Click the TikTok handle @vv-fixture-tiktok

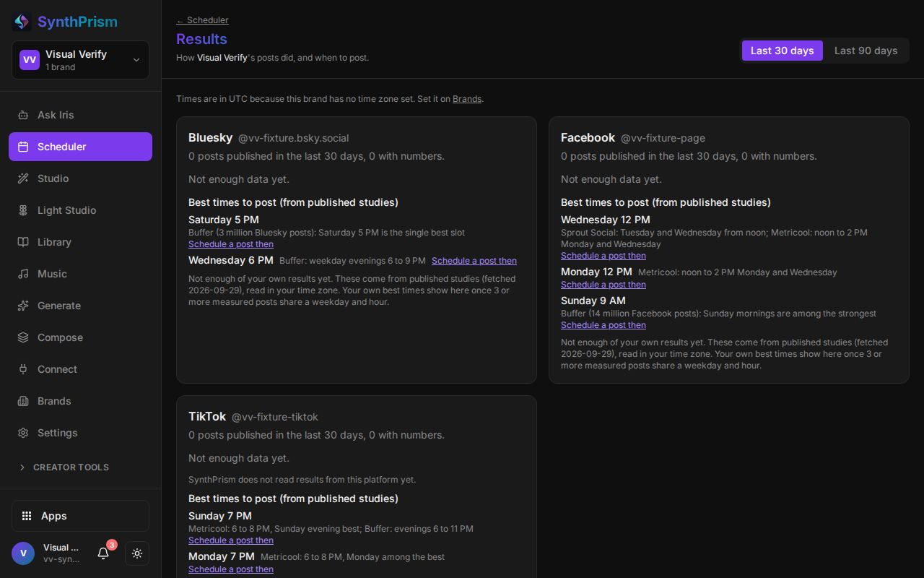pyautogui.click(x=275, y=417)
